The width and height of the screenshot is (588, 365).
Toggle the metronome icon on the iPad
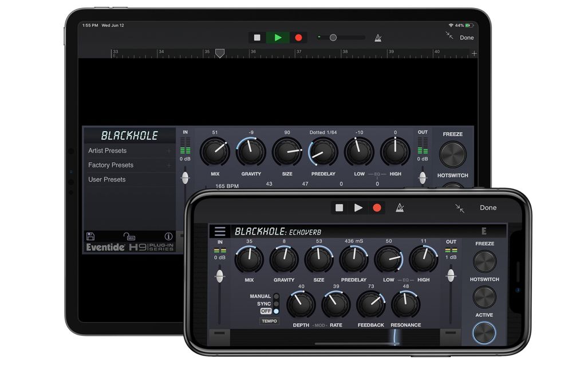click(x=378, y=38)
